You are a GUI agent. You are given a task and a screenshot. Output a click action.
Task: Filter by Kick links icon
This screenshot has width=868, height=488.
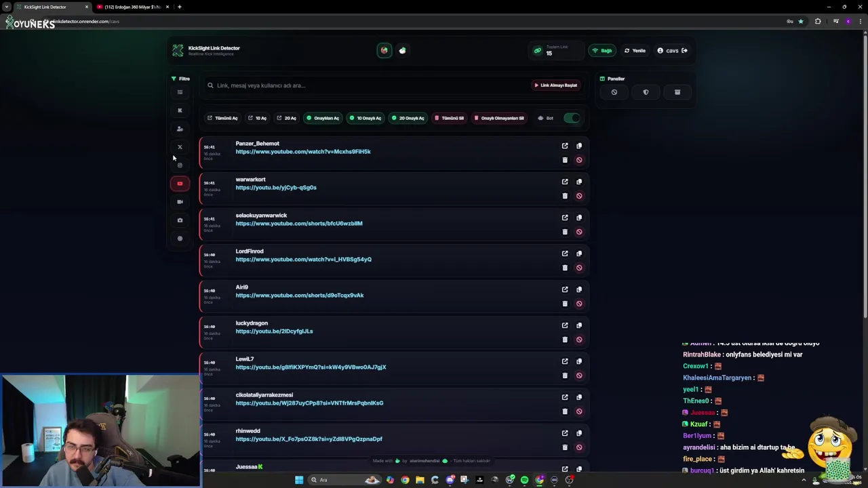(180, 110)
